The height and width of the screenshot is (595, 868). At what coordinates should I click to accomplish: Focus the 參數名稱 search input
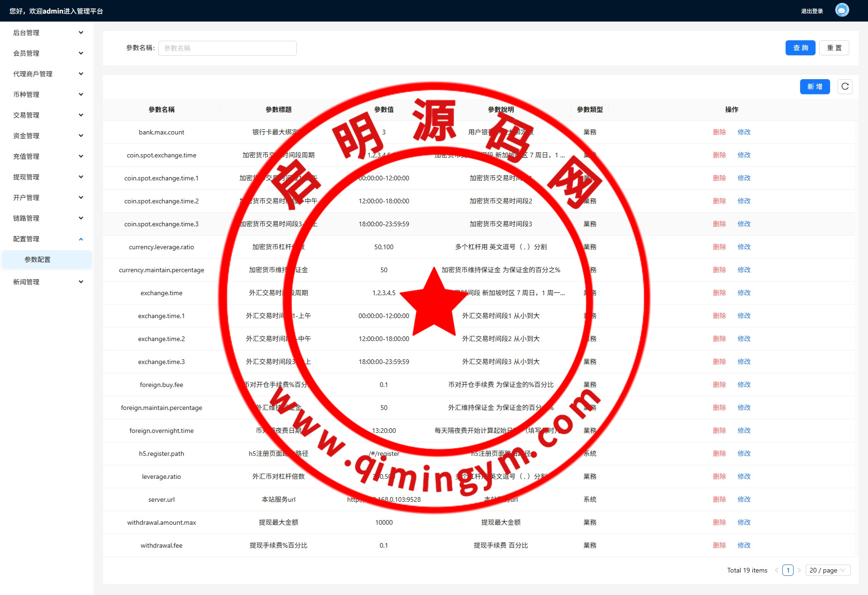(227, 48)
